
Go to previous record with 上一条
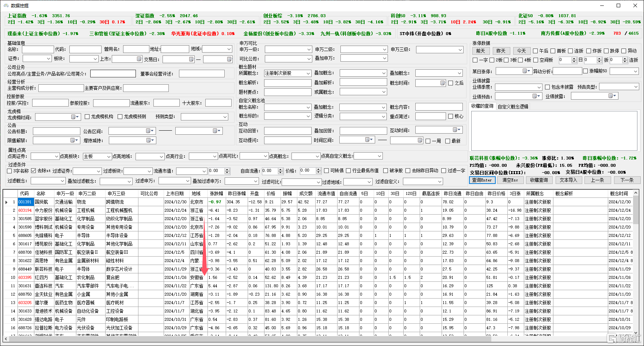point(597,180)
